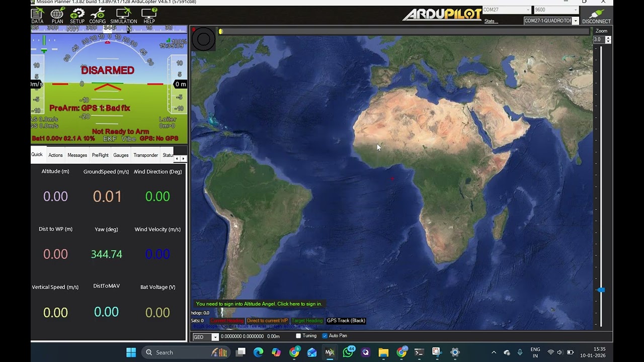Open File Explorer from the taskbar
This screenshot has width=644, height=362.
[x=383, y=352]
